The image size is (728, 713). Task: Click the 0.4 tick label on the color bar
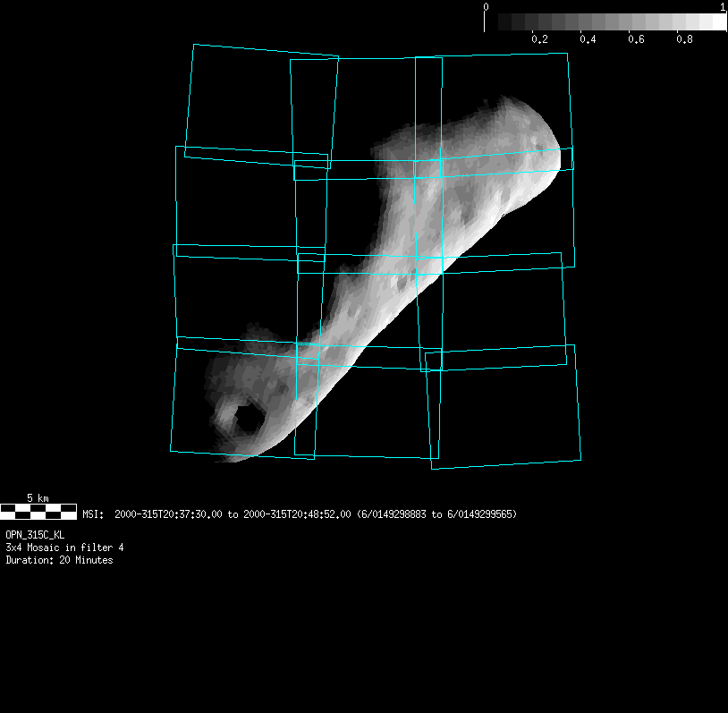pos(588,40)
